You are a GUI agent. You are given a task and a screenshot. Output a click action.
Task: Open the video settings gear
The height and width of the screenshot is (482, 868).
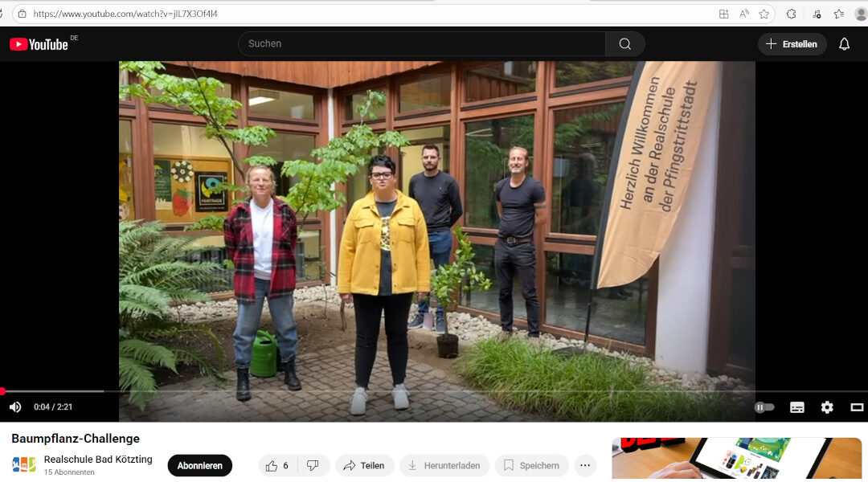coord(827,407)
